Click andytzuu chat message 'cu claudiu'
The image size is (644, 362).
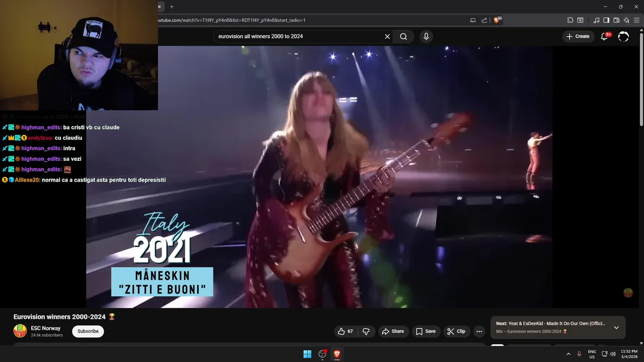(68, 138)
